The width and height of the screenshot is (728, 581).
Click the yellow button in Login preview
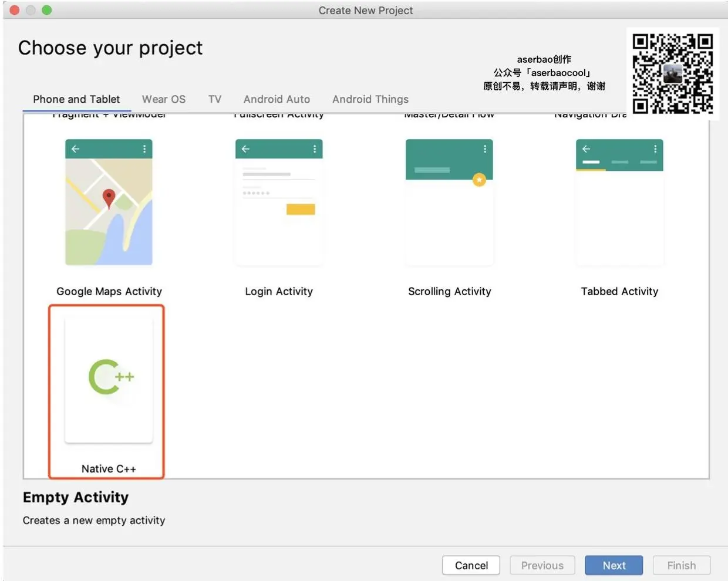tap(301, 210)
